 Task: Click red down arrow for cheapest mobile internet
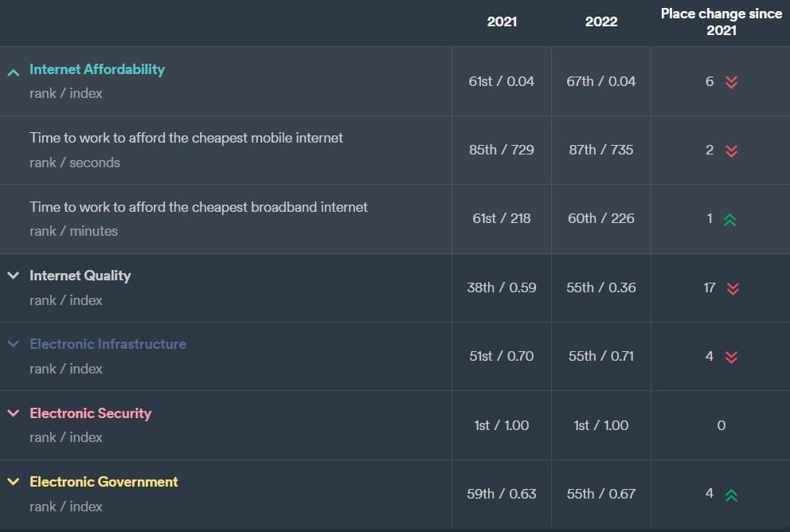(x=732, y=151)
